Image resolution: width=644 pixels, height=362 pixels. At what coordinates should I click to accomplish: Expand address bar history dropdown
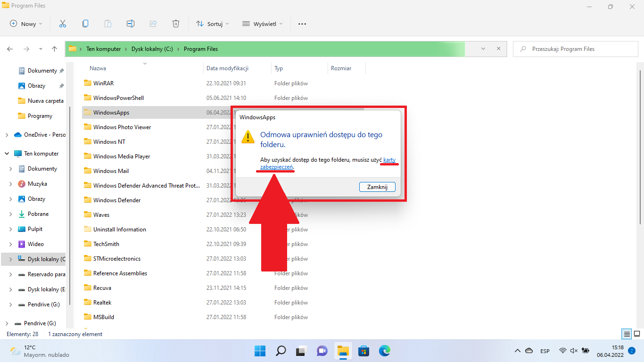coord(483,49)
